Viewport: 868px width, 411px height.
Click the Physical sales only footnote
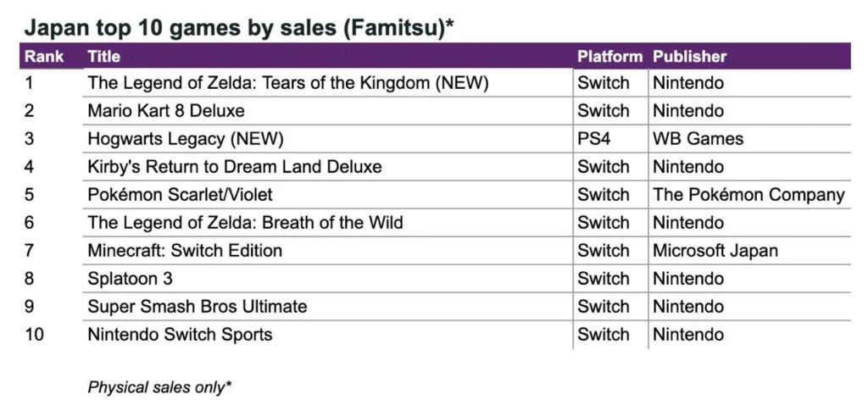160,387
